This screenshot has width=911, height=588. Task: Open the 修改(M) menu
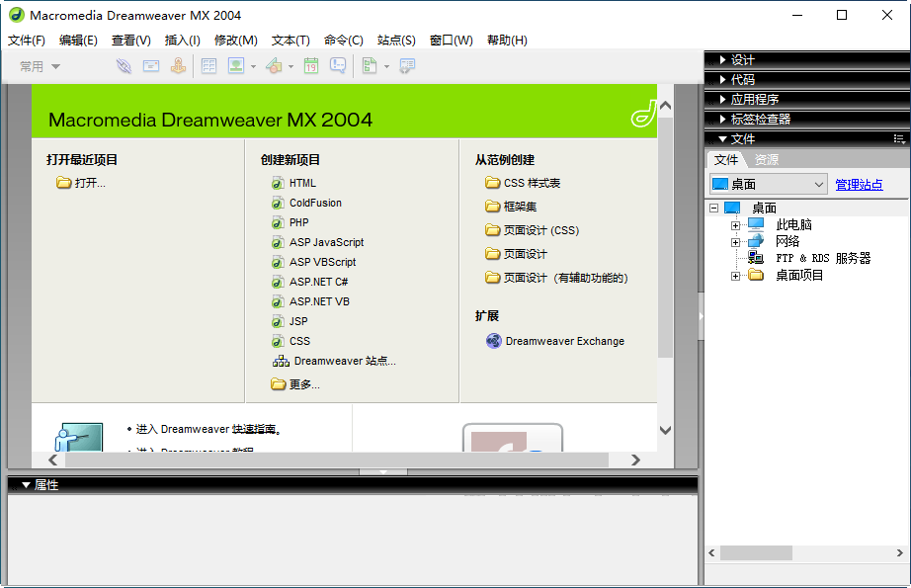[236, 41]
